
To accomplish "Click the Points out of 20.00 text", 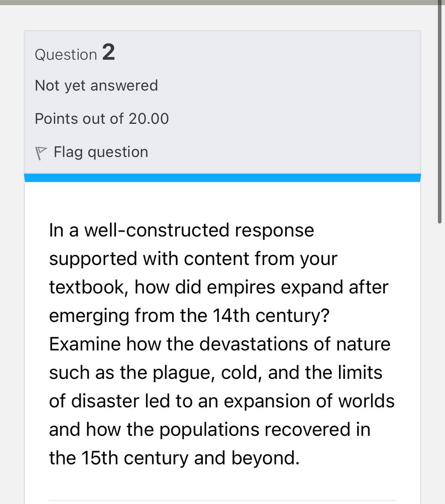I will 102,119.
